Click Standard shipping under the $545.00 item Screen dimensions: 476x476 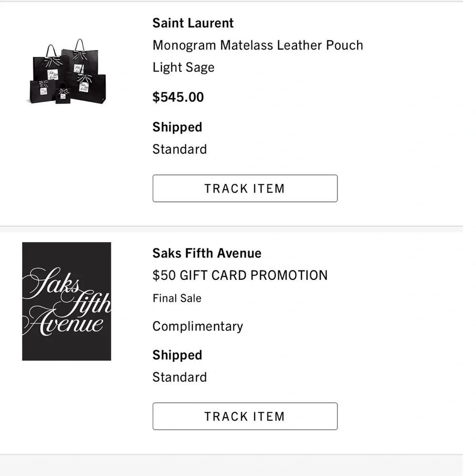click(179, 149)
